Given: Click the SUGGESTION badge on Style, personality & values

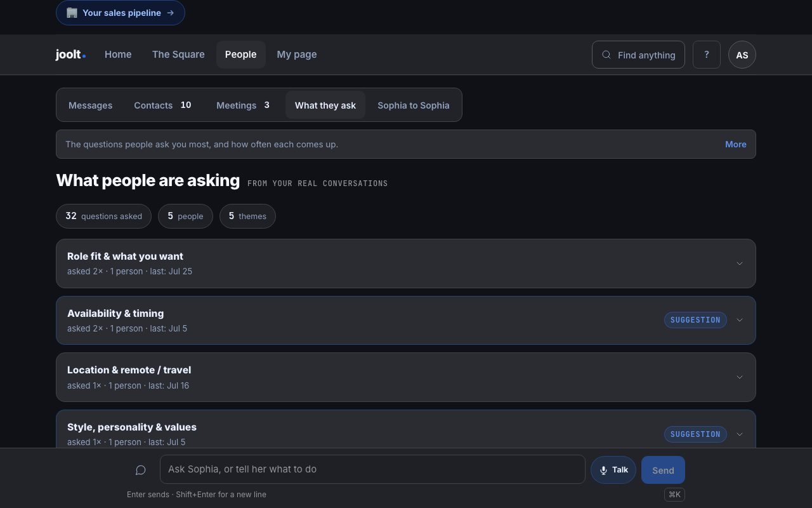Looking at the screenshot, I should 695,434.
